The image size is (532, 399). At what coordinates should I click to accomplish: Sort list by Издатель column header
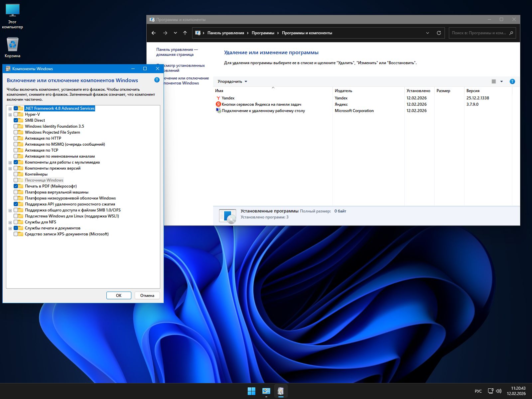(x=343, y=91)
